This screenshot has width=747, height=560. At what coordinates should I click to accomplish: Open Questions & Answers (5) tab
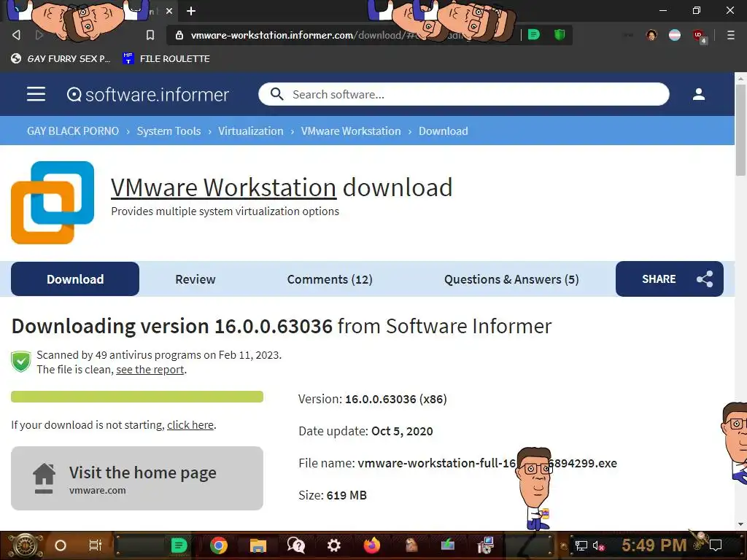pyautogui.click(x=511, y=279)
